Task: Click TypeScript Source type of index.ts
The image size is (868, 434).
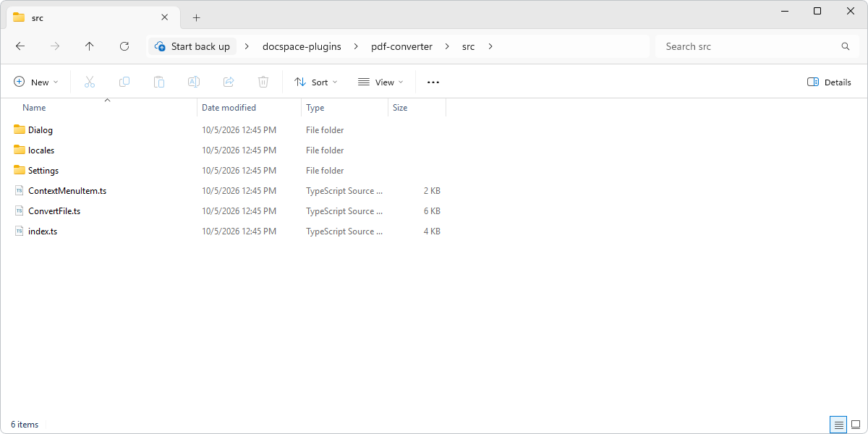Action: tap(344, 231)
